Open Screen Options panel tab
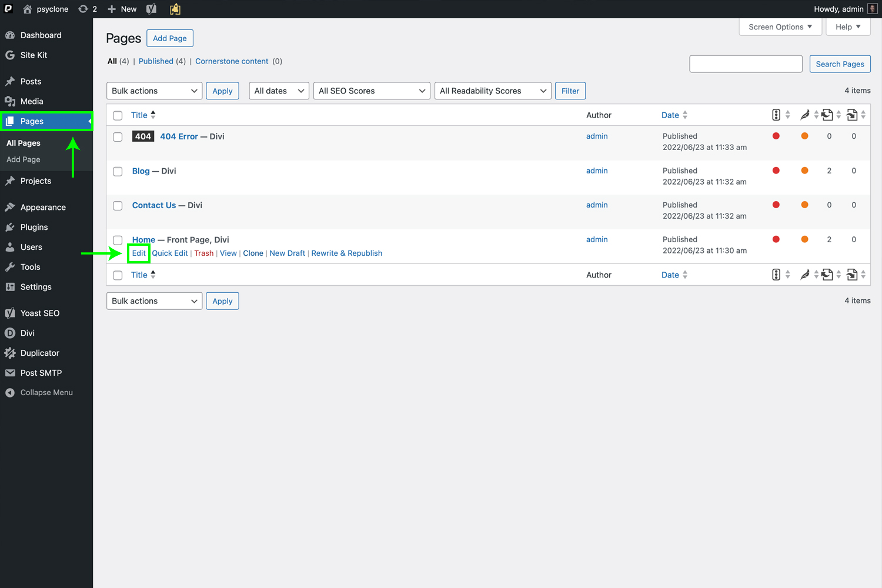Image resolution: width=882 pixels, height=588 pixels. pos(780,27)
